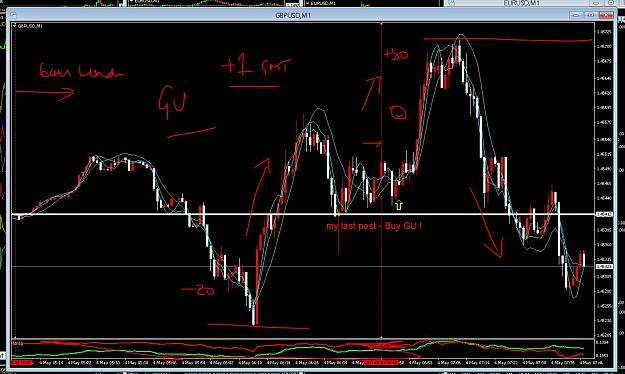The height and width of the screenshot is (374, 625).
Task: Select the yellow up-arrow chart object
Action: [x=398, y=205]
